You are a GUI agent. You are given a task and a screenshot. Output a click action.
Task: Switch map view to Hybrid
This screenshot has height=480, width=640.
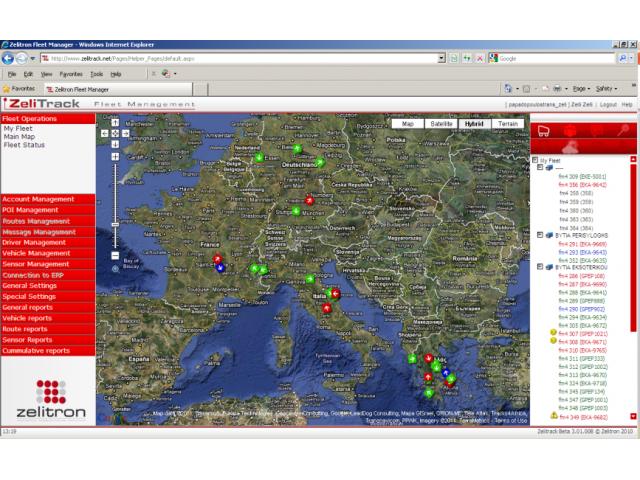point(474,124)
